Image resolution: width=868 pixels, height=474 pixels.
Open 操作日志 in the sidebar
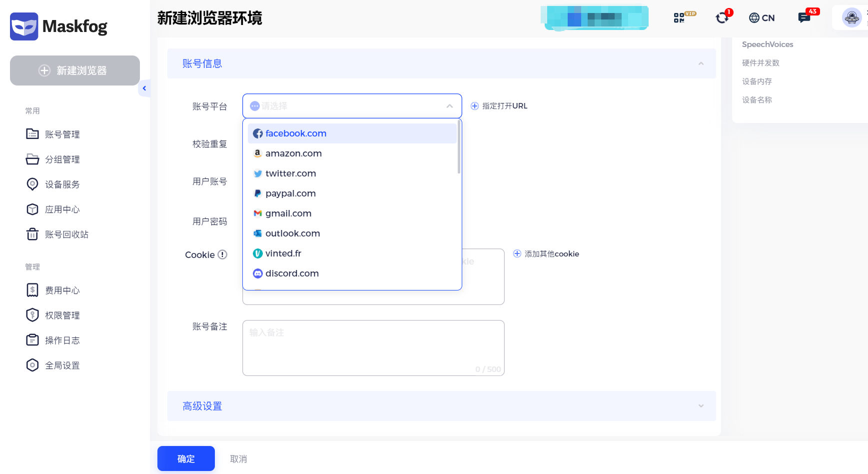(62, 340)
